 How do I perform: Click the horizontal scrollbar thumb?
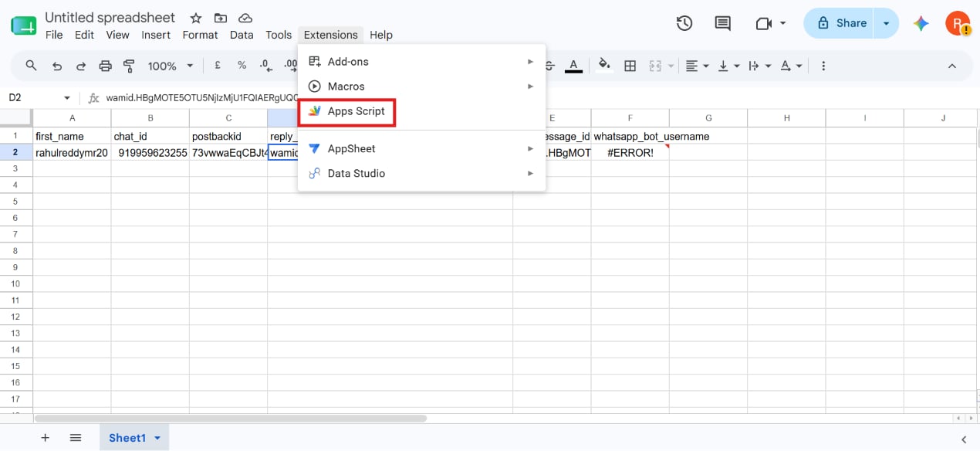point(230,419)
